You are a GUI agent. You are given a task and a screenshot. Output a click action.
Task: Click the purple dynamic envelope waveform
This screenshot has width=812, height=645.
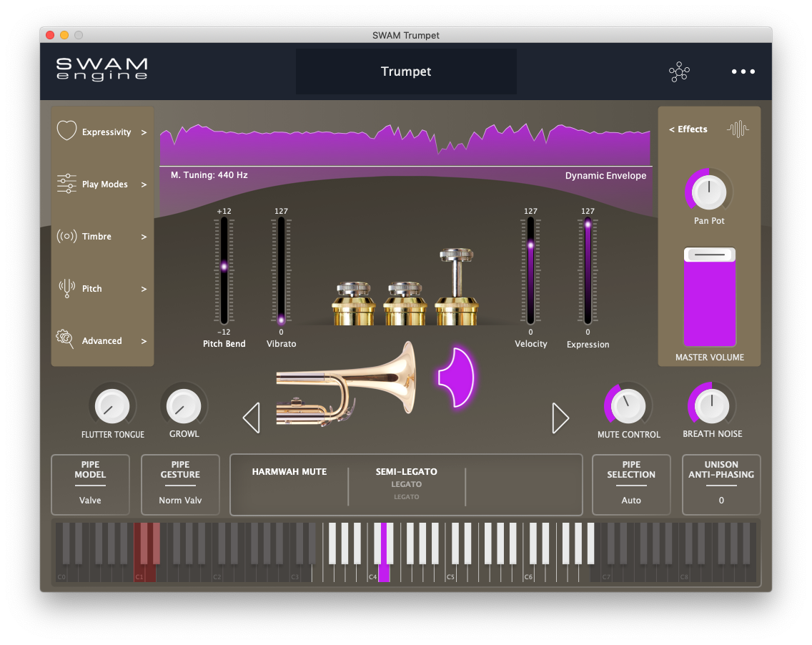point(405,146)
